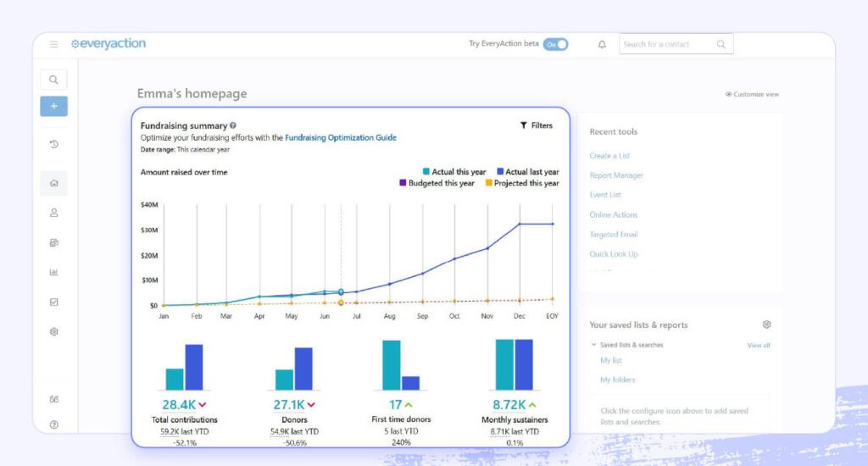Open the contacts person icon in sidebar
Viewport: 868px width, 466px height.
(x=53, y=213)
